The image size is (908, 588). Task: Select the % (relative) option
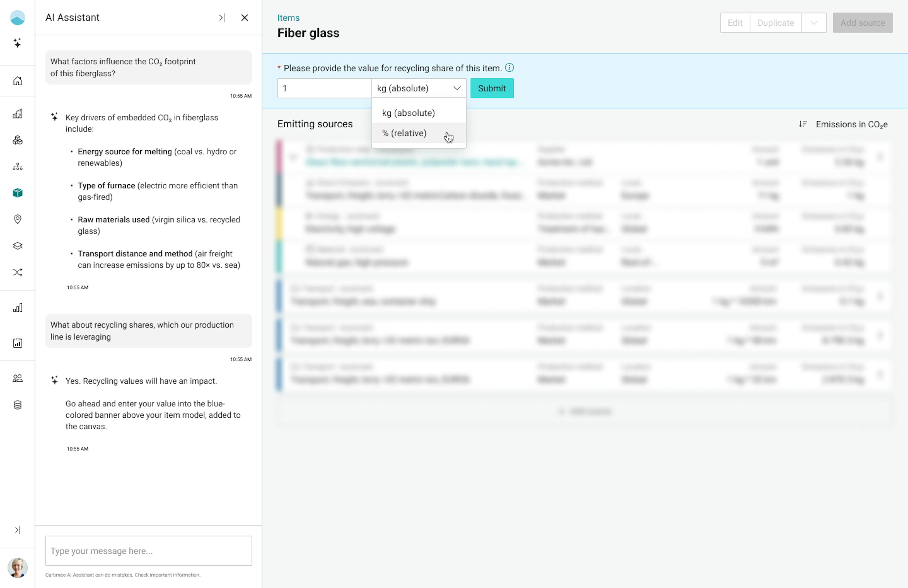pos(404,133)
